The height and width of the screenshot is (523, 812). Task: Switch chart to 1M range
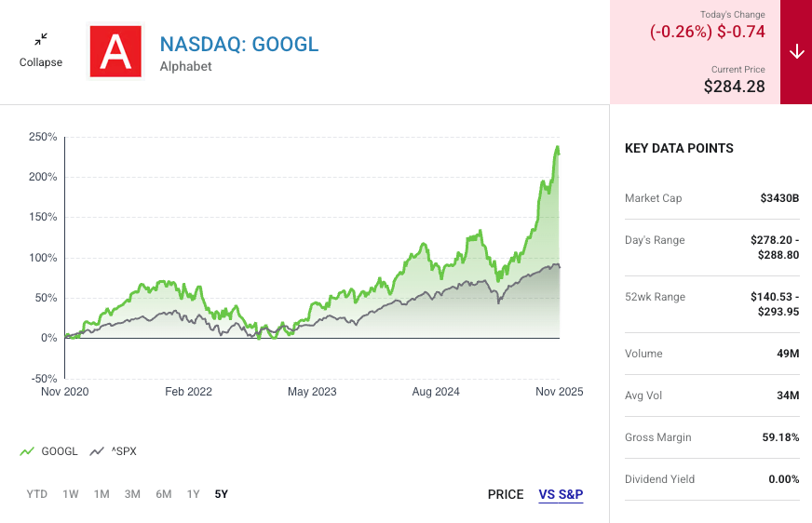101,494
